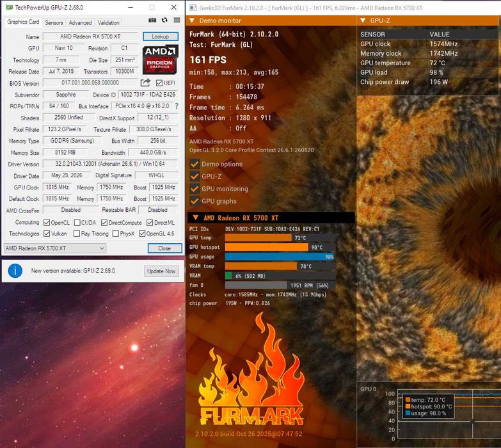Viewport: 501px width, 448px height.
Task: Click the Resizable BAR 'Disabled' value
Action: click(158, 210)
